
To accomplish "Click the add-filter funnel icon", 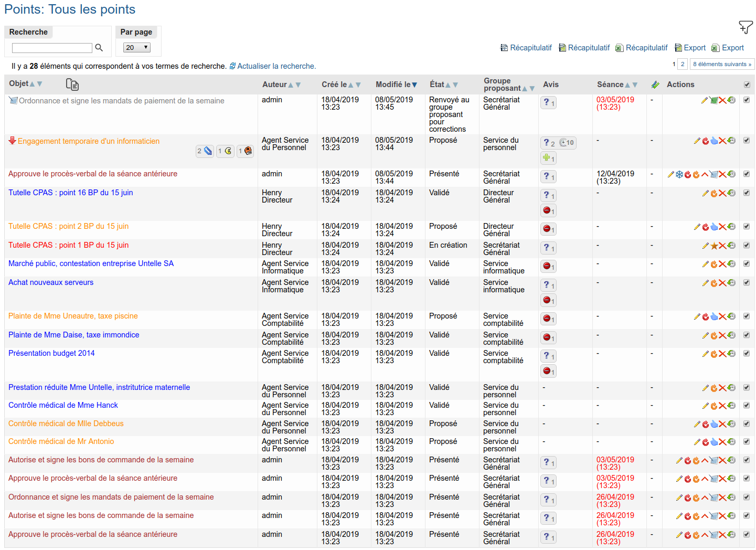I will point(746,27).
